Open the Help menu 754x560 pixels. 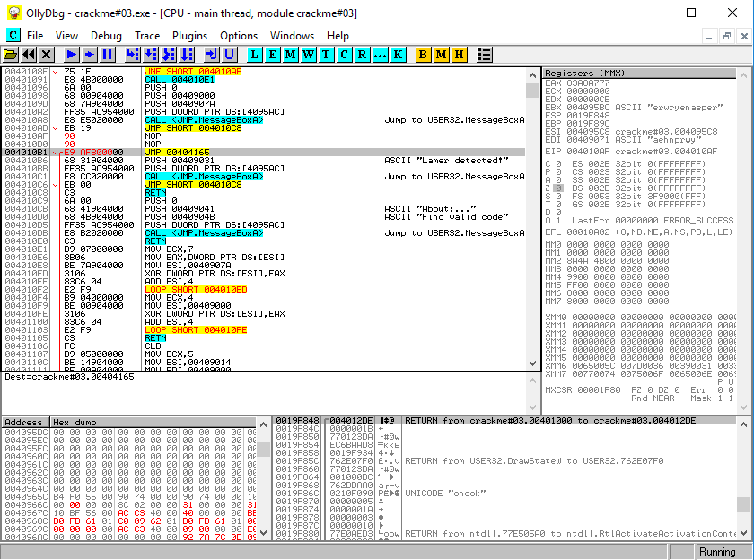338,36
